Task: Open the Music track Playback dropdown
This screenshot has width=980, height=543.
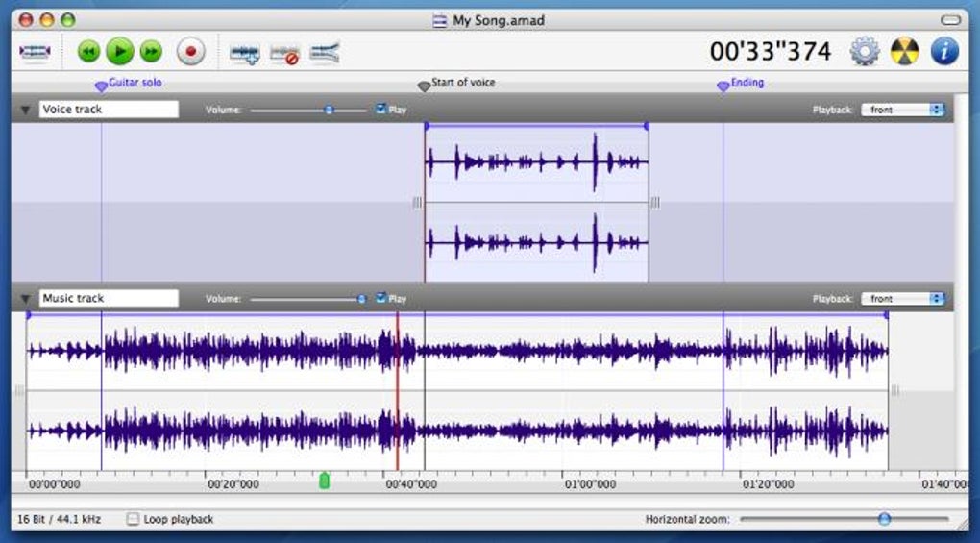Action: 902,299
